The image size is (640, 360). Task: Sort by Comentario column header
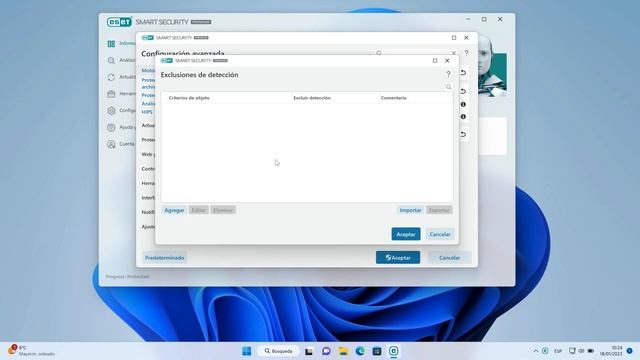pyautogui.click(x=393, y=98)
